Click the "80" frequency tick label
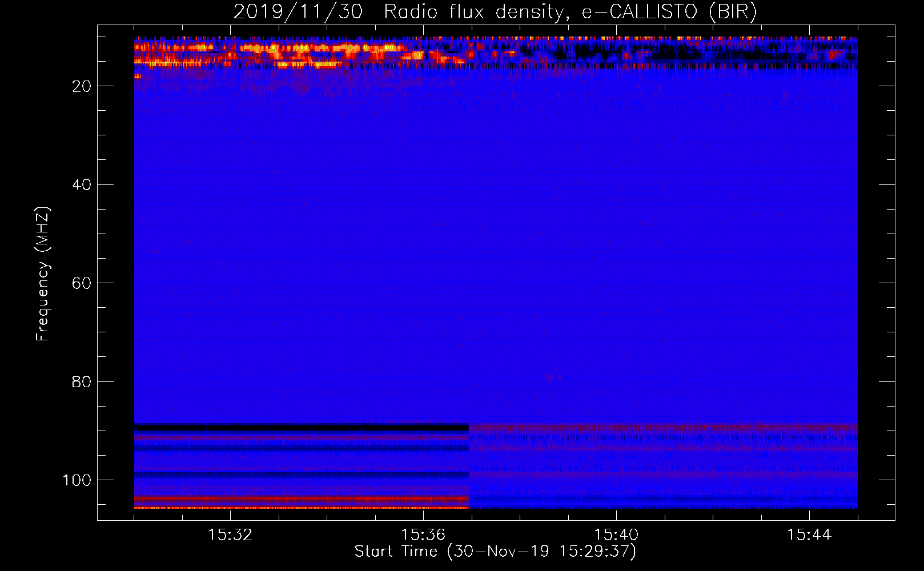 (82, 381)
